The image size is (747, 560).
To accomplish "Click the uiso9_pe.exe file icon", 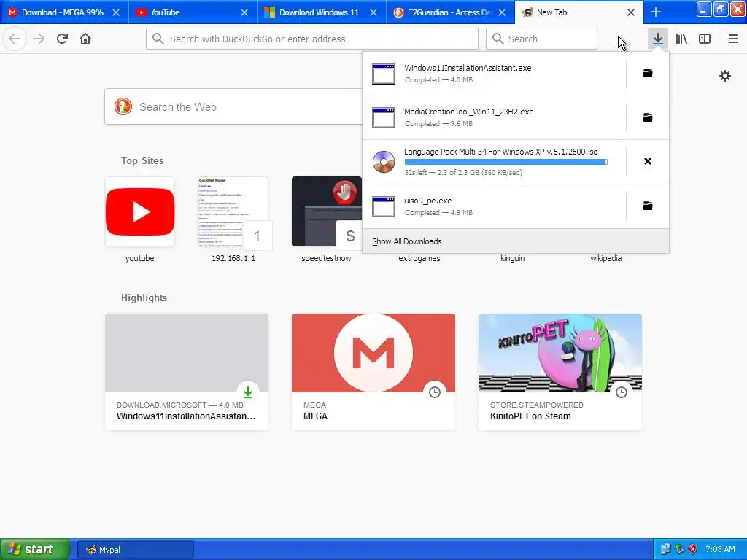I will [x=384, y=206].
